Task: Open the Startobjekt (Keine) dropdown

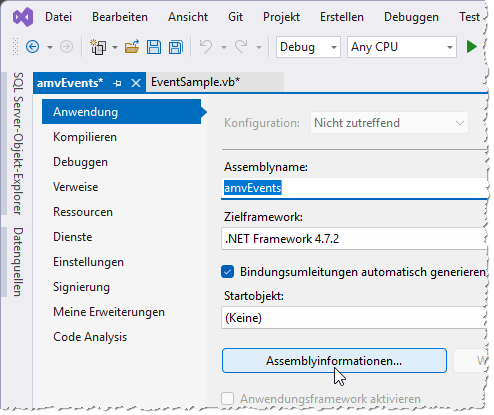Action: click(354, 318)
